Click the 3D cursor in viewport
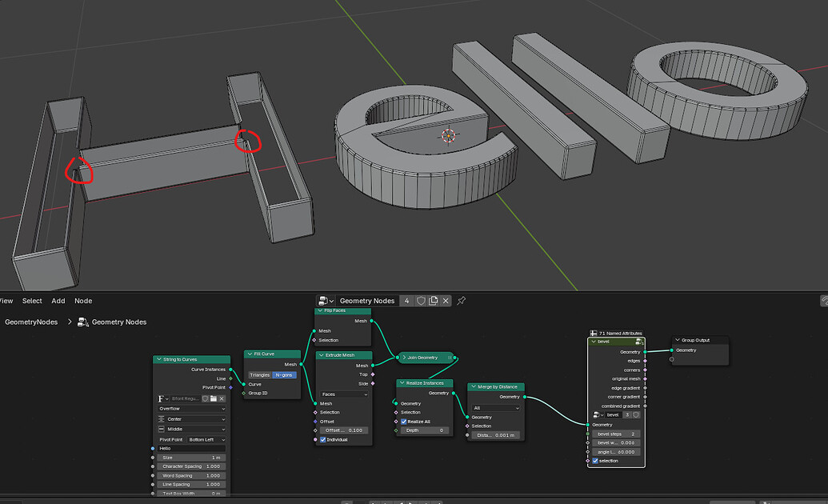The image size is (828, 504). click(x=448, y=136)
